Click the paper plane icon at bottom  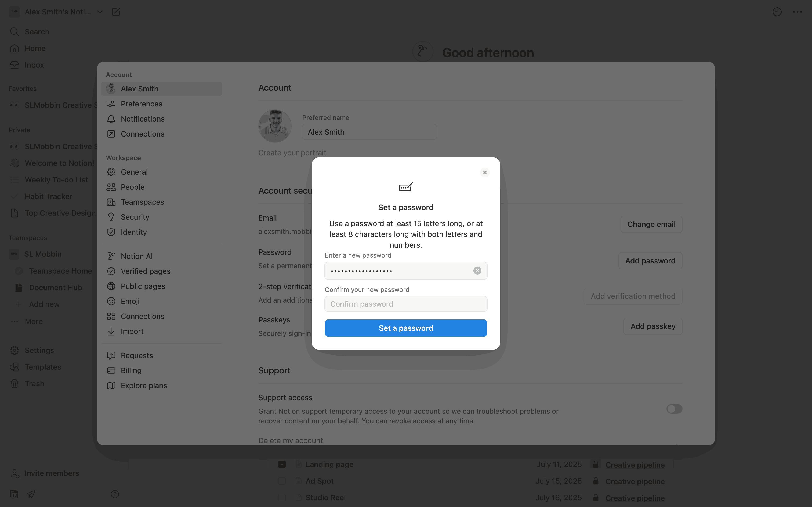point(31,494)
